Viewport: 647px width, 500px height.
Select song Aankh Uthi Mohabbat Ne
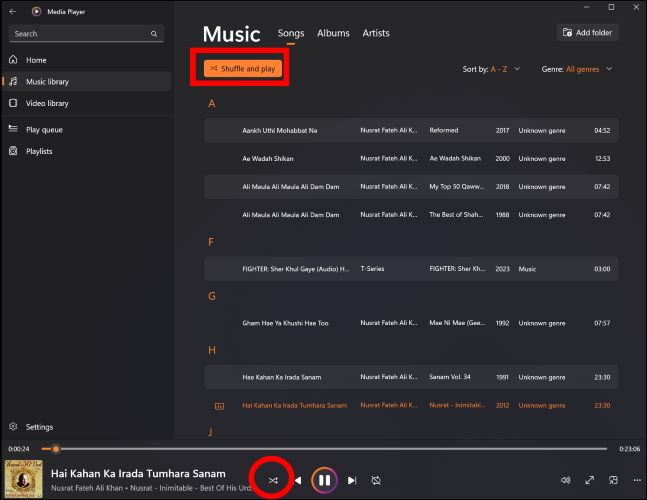[411, 130]
